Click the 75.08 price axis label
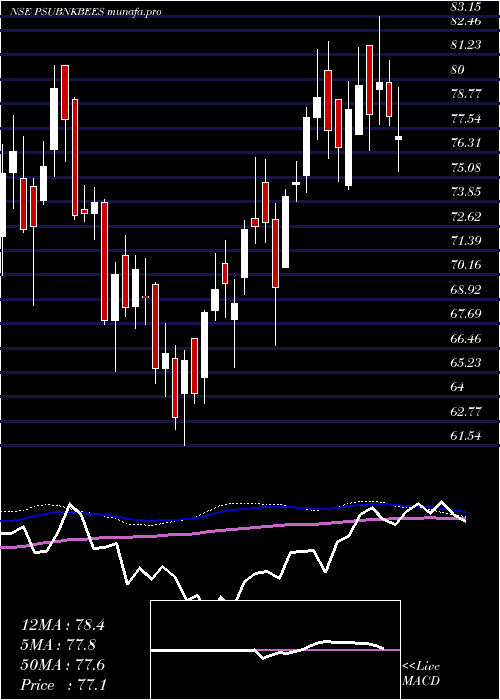The height and width of the screenshot is (700, 500). (467, 167)
